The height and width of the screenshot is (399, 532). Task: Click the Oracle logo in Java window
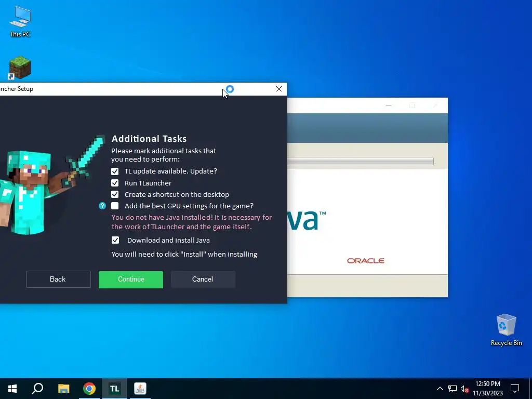365,261
